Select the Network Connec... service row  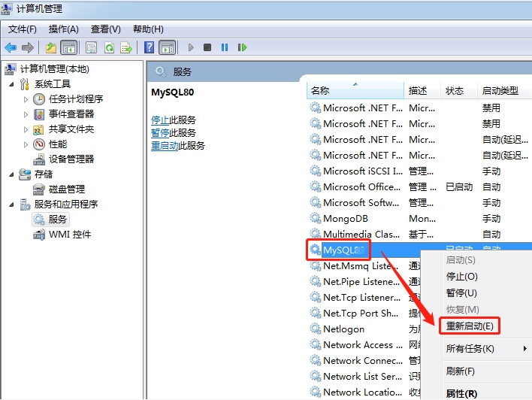tap(364, 361)
